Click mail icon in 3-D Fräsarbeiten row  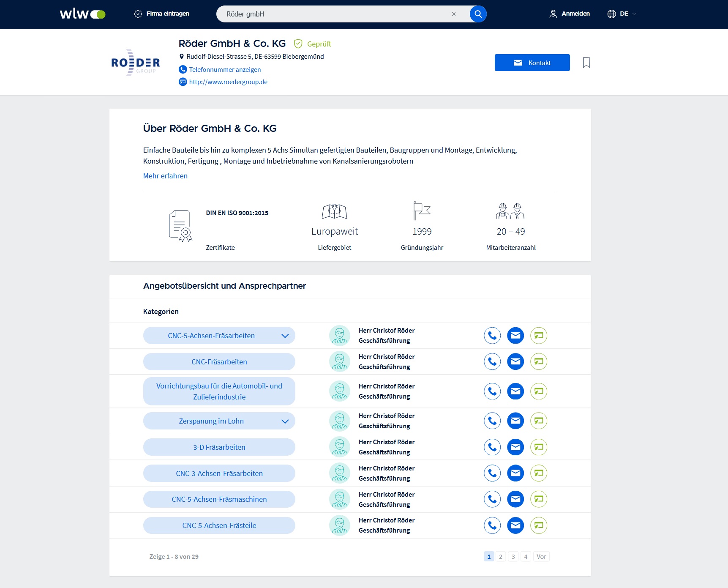tap(515, 447)
